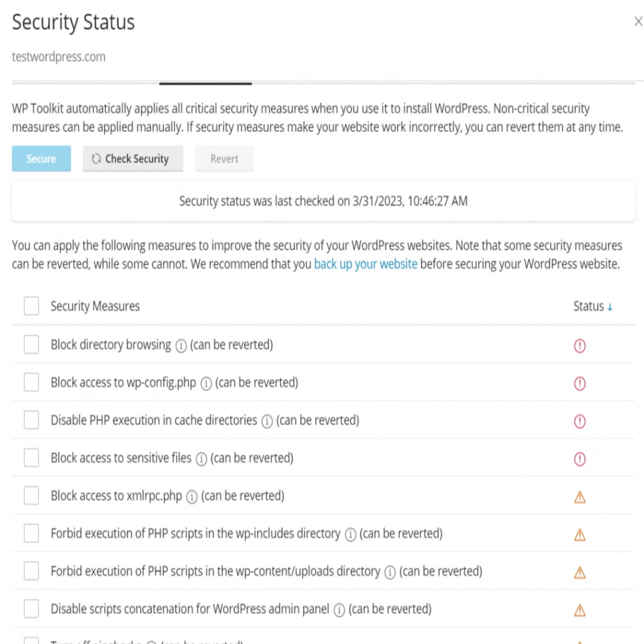Select Block access to sensitive files checkbox
Viewport: 644px width, 644px height.
(x=31, y=458)
